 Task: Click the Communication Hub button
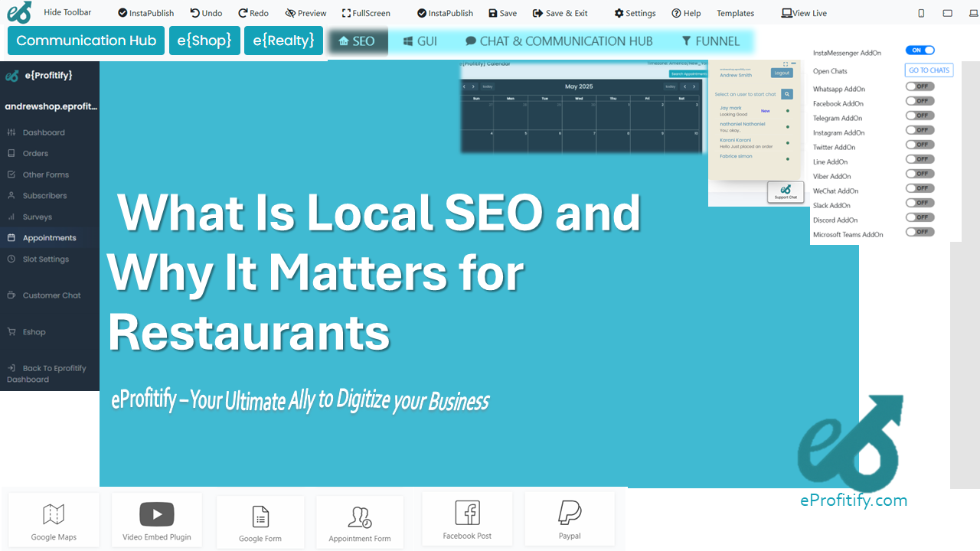(86, 41)
